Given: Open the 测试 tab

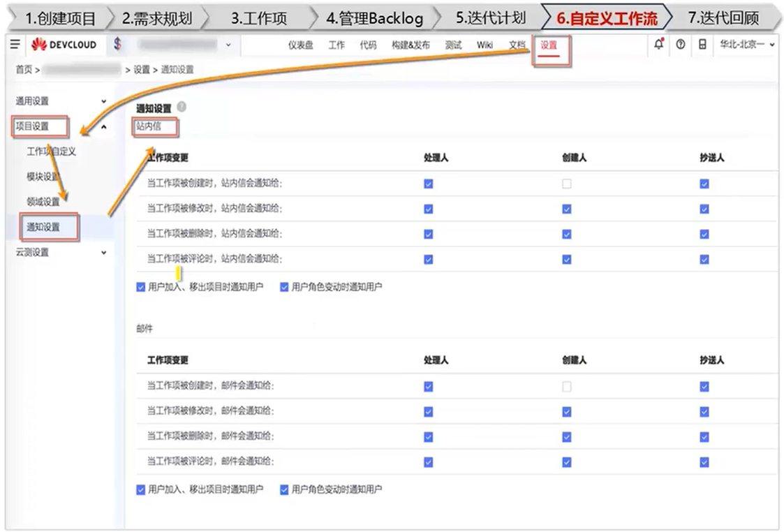Looking at the screenshot, I should click(454, 45).
